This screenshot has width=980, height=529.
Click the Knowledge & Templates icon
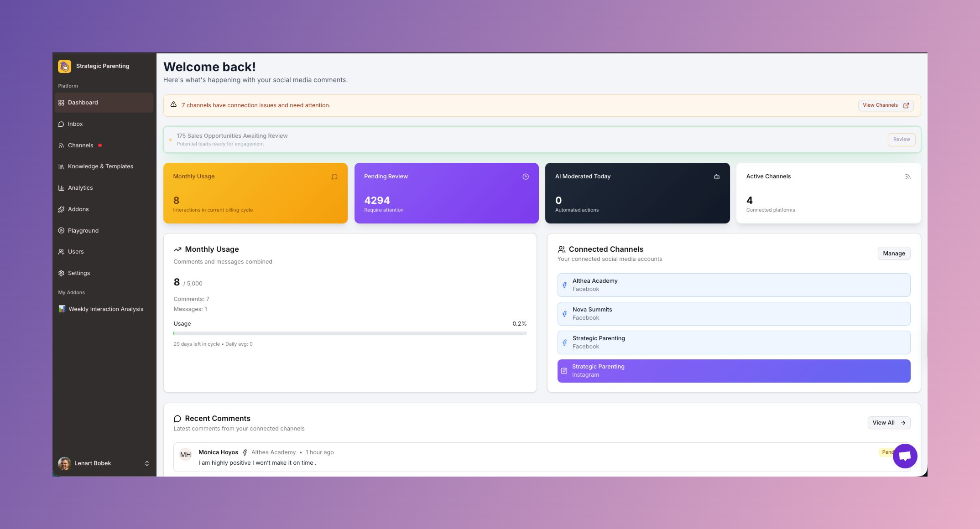pos(61,166)
